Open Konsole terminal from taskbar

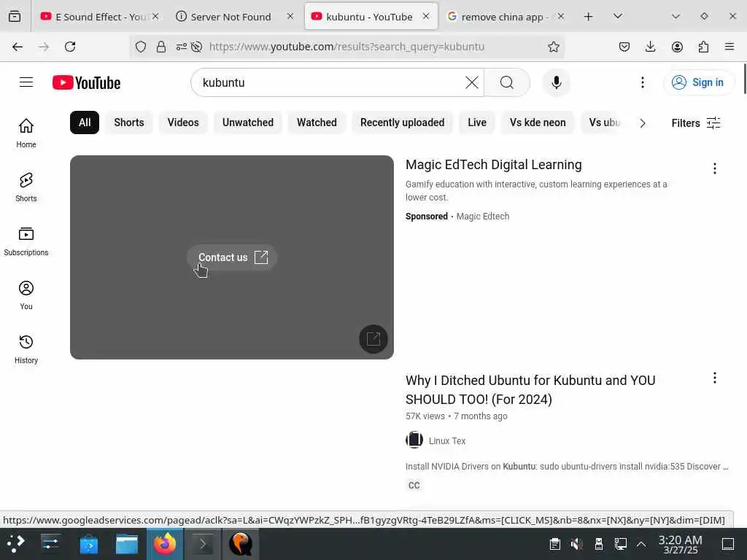click(202, 544)
